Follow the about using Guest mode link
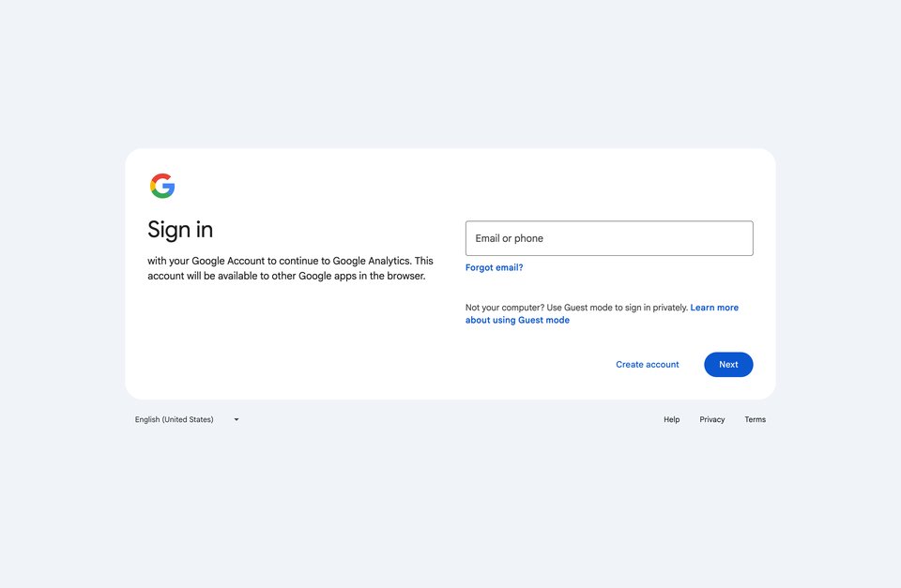This screenshot has width=901, height=588. coord(517,321)
